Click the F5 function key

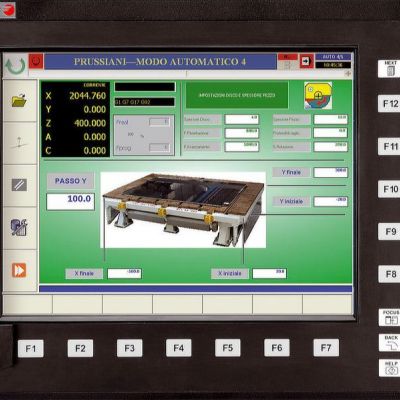click(x=228, y=348)
